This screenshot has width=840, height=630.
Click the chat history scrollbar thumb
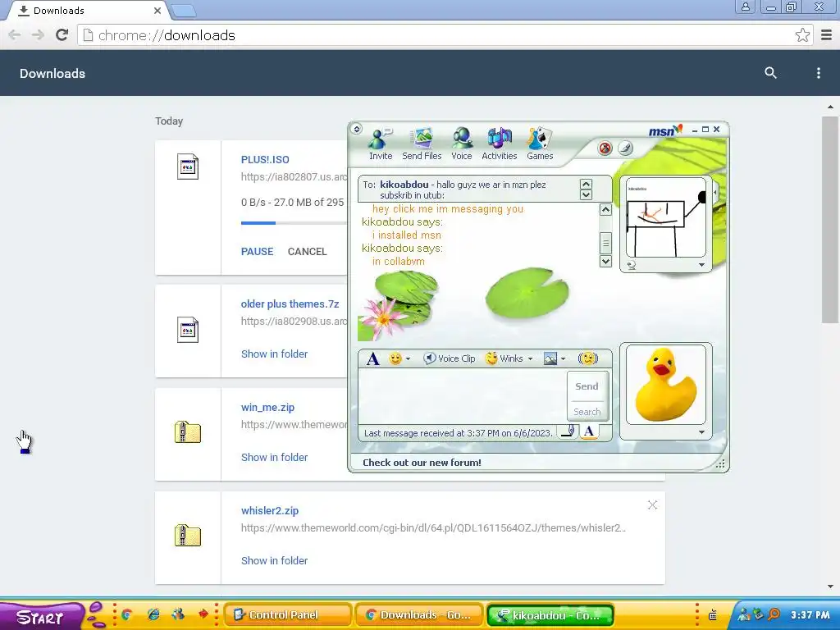tap(605, 243)
